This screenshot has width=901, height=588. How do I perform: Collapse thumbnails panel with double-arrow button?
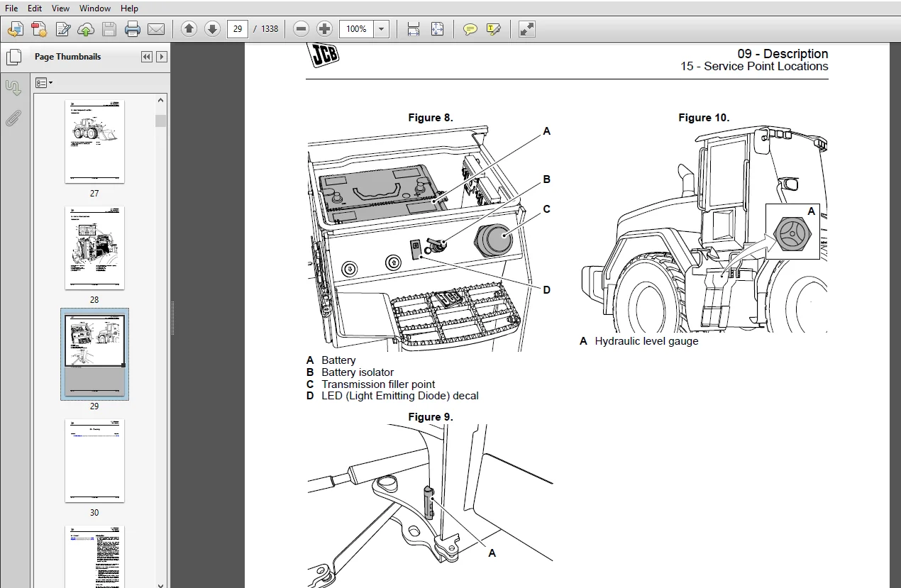147,57
